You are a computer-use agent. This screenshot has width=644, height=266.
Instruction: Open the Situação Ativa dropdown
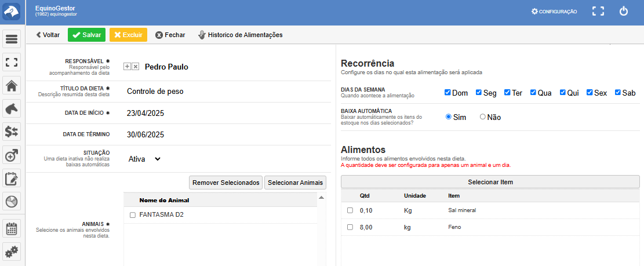[x=144, y=159]
